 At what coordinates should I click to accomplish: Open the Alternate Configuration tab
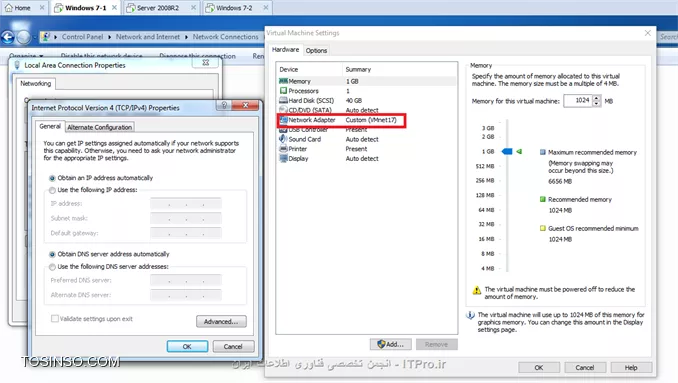click(x=99, y=127)
